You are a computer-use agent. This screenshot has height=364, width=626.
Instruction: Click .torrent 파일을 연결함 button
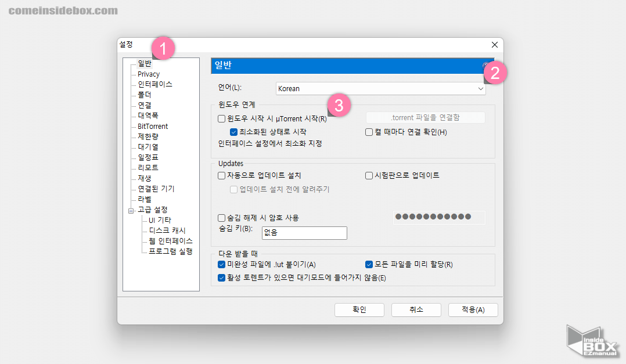point(425,117)
